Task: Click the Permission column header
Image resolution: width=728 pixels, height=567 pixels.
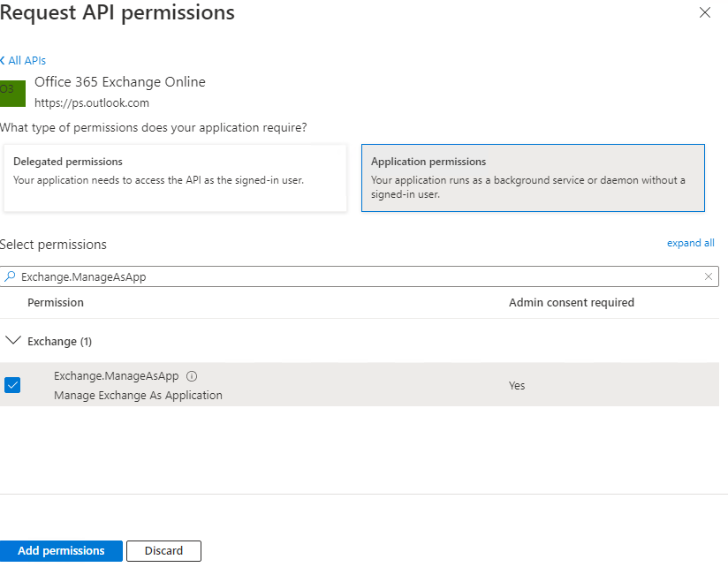Action: pos(56,302)
